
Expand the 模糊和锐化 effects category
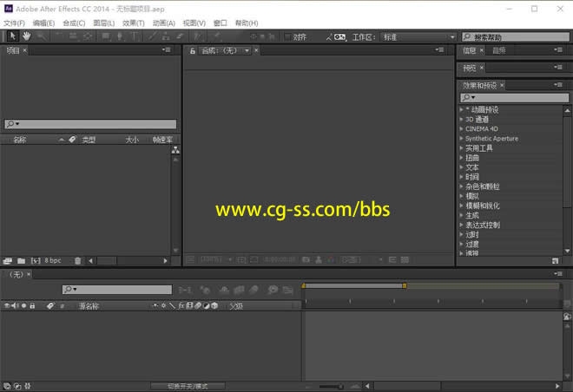(x=462, y=206)
